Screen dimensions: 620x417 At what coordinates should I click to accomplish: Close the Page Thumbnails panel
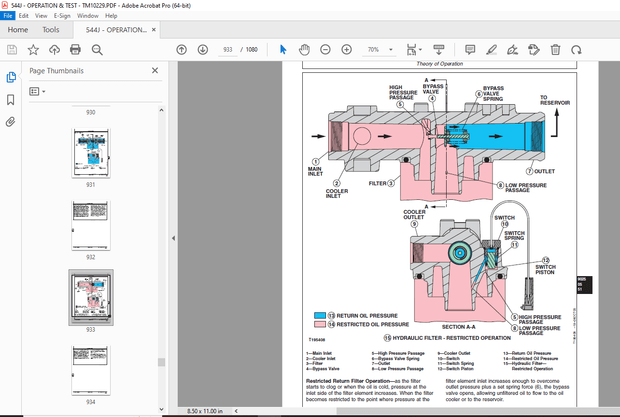(155, 70)
